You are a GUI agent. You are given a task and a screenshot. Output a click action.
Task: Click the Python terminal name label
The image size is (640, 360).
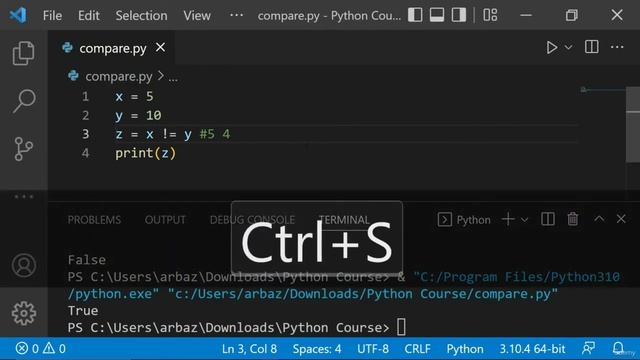click(x=473, y=220)
